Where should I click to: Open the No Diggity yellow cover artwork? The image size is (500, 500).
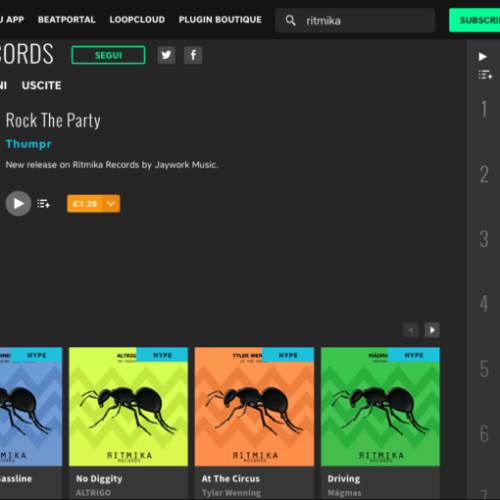click(x=128, y=407)
